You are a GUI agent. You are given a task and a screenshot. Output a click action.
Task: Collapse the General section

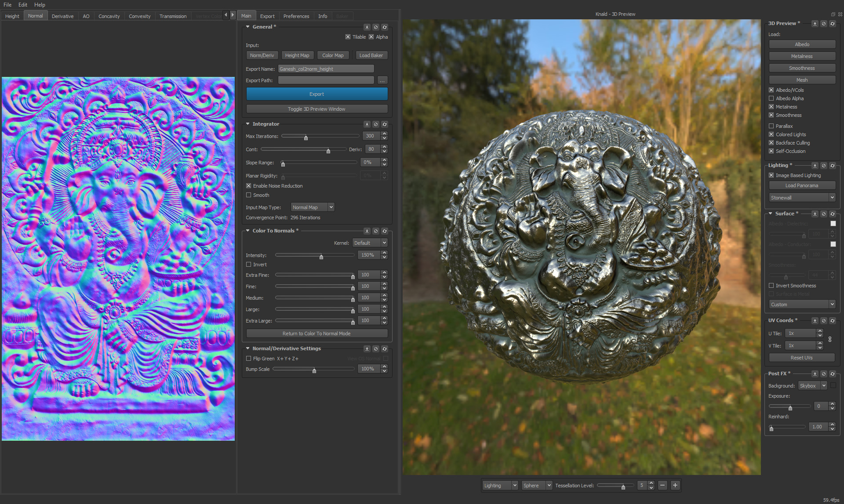pyautogui.click(x=248, y=27)
